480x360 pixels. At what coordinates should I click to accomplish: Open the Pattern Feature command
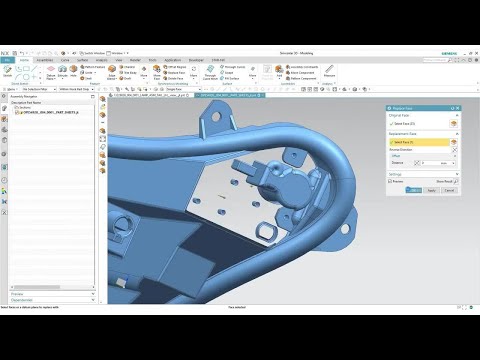click(x=93, y=67)
